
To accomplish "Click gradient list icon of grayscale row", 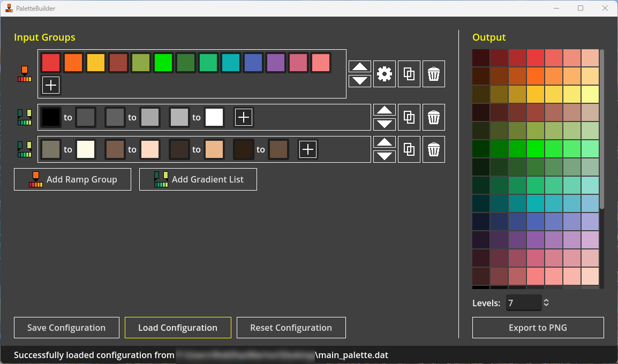I will click(x=25, y=117).
